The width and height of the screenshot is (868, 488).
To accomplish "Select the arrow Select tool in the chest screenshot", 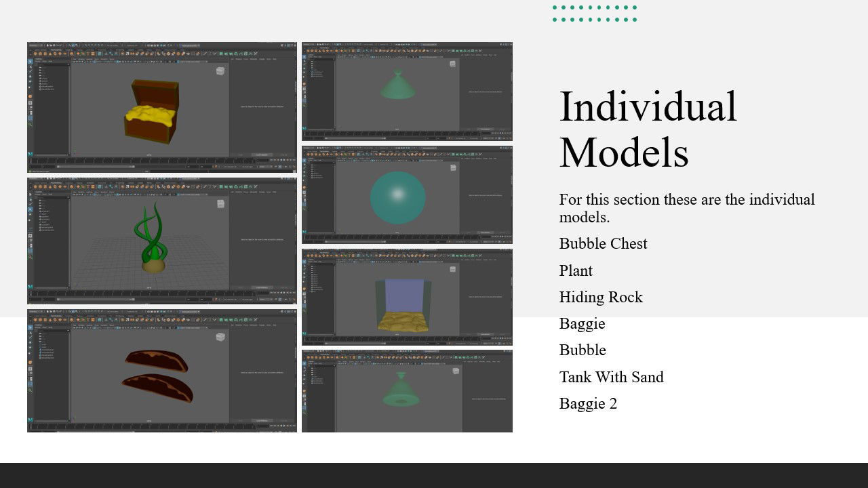I will coord(31,62).
